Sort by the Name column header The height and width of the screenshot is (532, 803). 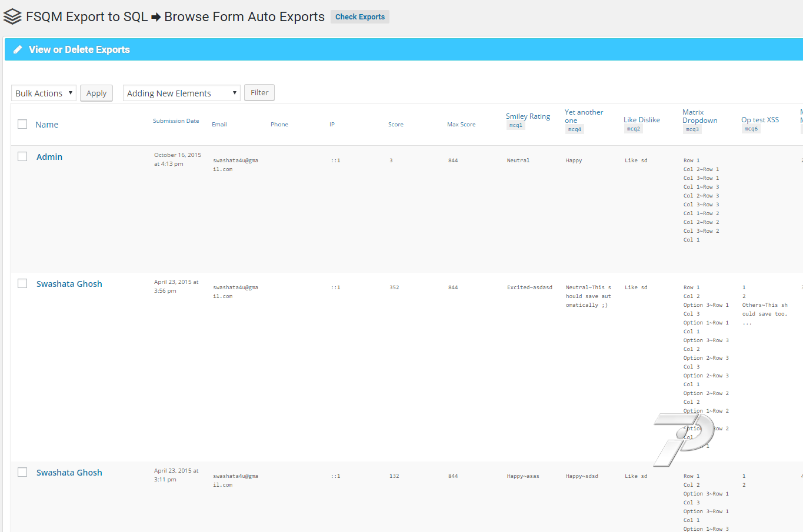tap(46, 125)
